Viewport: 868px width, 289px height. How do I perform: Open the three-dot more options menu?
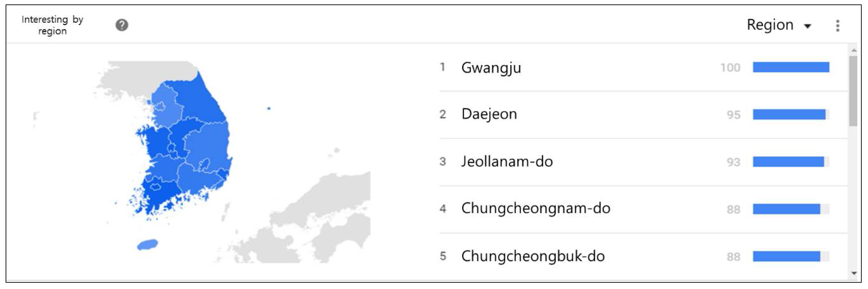point(837,26)
